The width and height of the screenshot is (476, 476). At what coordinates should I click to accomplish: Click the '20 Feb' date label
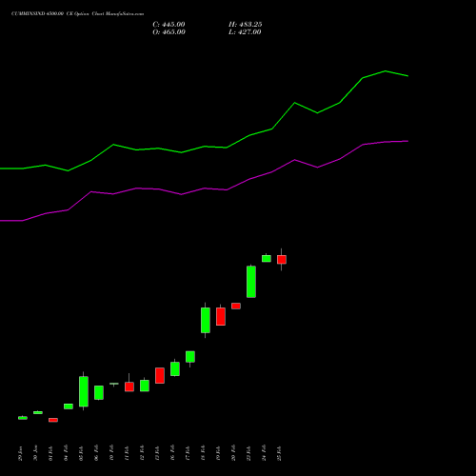coord(233,453)
